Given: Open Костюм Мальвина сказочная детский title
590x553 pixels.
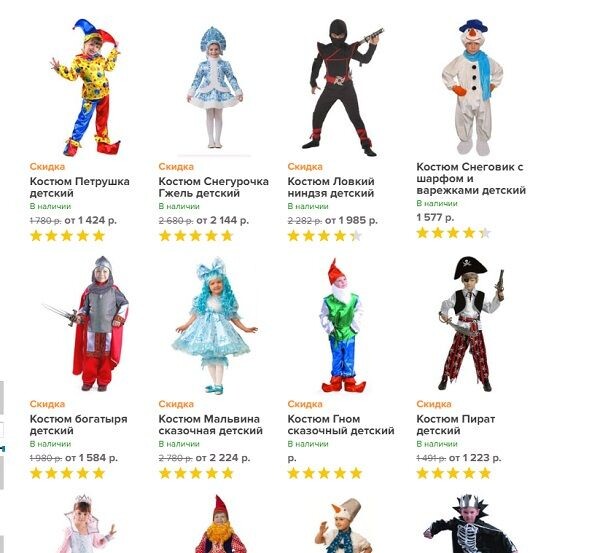Looking at the screenshot, I should coord(210,425).
